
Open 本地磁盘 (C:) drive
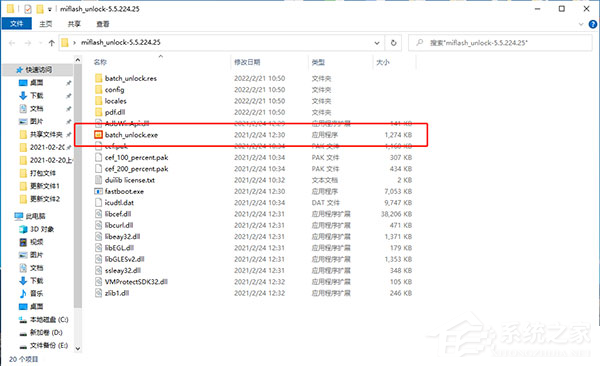49,319
